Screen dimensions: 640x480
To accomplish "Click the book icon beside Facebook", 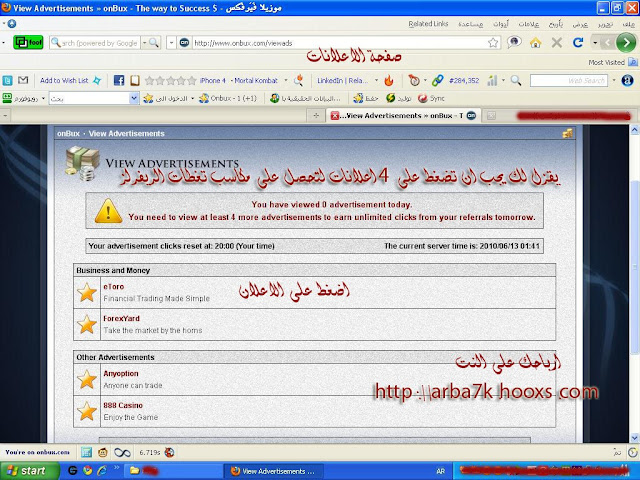I will pyautogui.click(x=135, y=80).
